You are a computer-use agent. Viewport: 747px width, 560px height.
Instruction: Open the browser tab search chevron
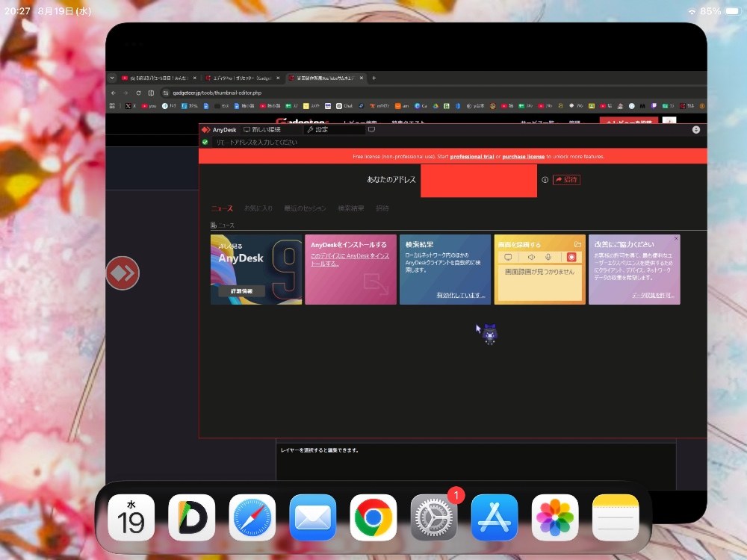112,78
